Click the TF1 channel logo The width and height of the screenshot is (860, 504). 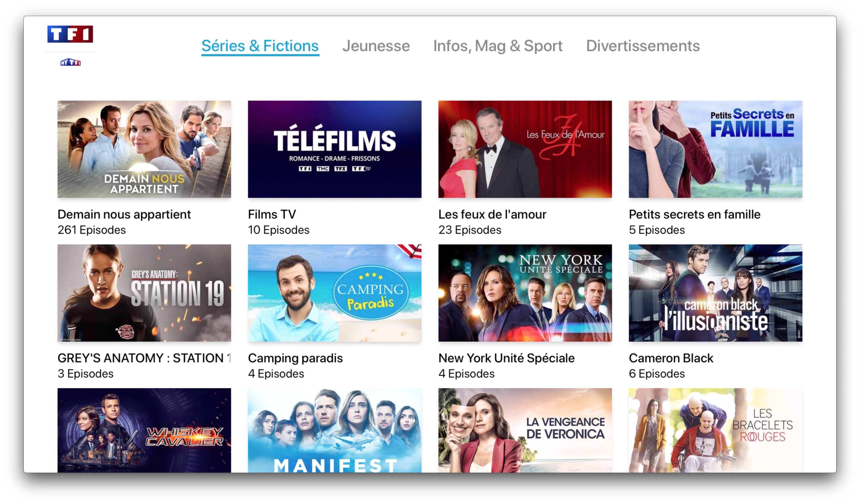[x=70, y=34]
